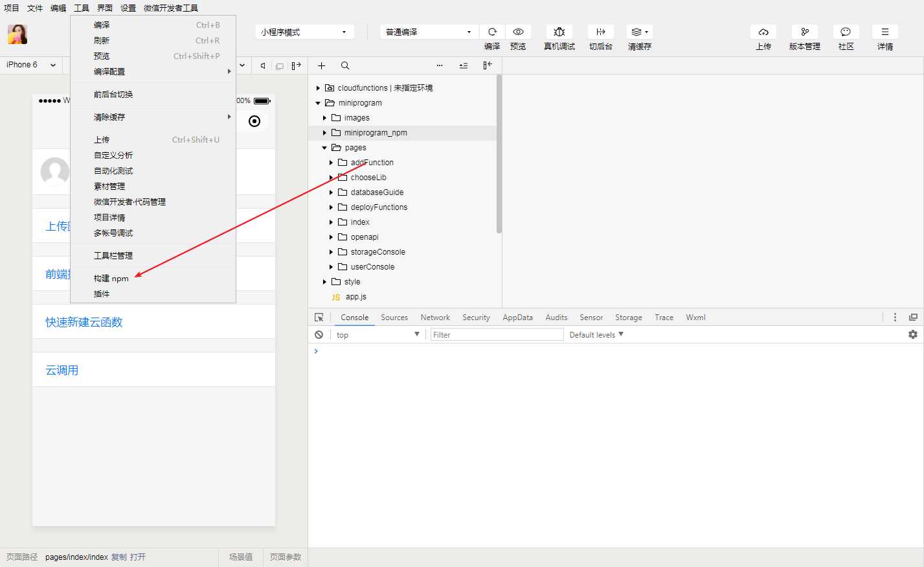The image size is (924, 567).
Task: Open the 云调用 link
Action: click(x=62, y=370)
